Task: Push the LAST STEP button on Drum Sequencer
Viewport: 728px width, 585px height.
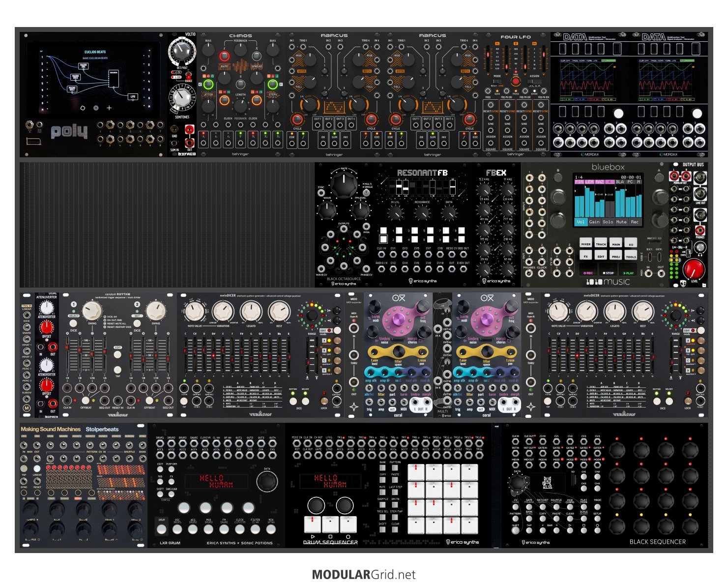Action: coord(395,493)
